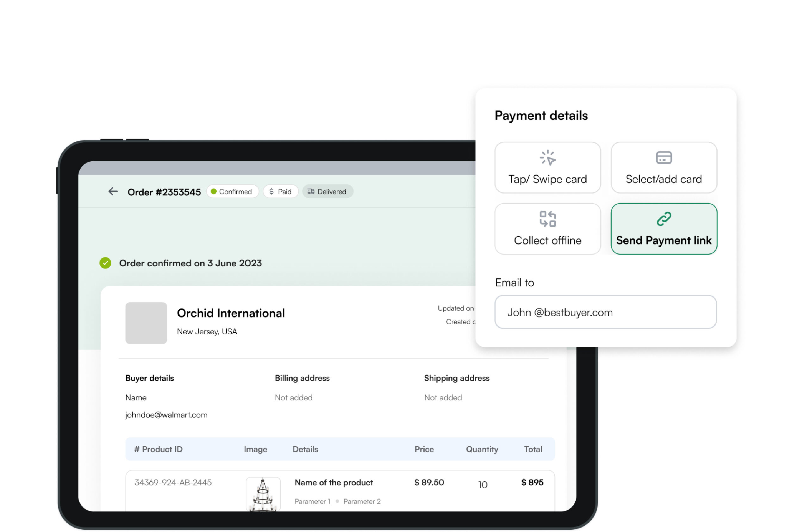Viewport: 810px width, 532px height.
Task: Click the back arrow beside Order #2353545
Action: (x=113, y=191)
